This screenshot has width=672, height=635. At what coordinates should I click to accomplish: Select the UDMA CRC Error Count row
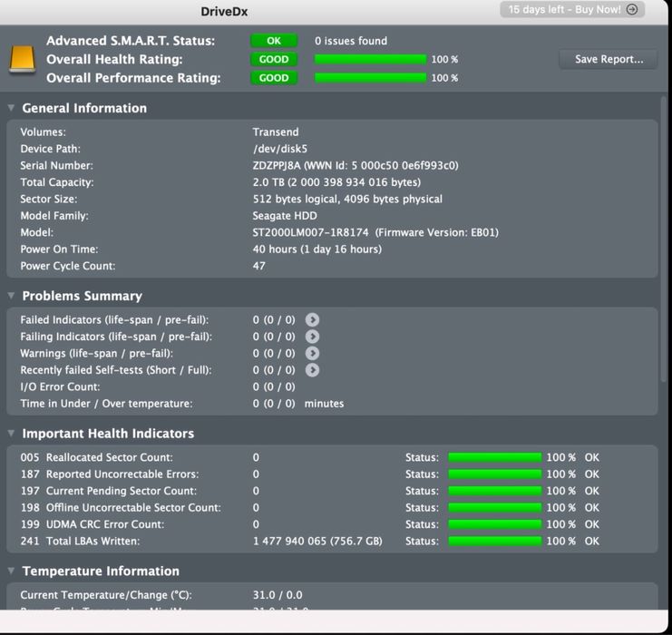(x=332, y=524)
